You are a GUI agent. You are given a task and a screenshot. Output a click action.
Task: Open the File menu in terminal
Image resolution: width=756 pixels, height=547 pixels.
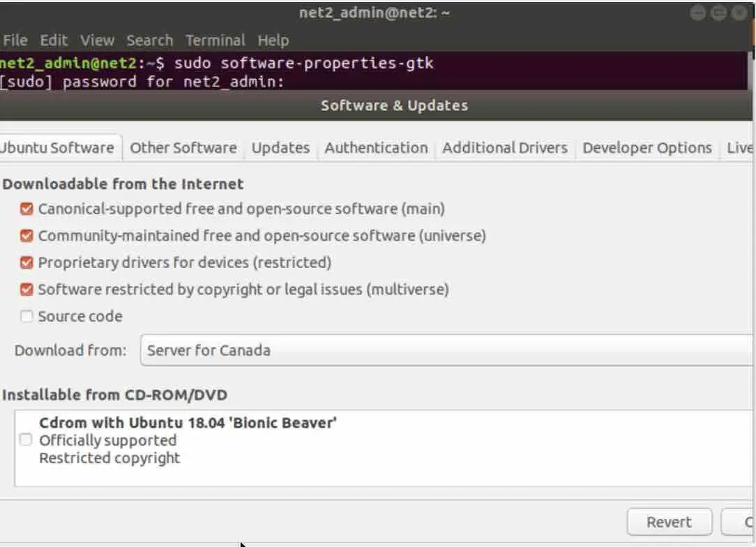pos(15,40)
